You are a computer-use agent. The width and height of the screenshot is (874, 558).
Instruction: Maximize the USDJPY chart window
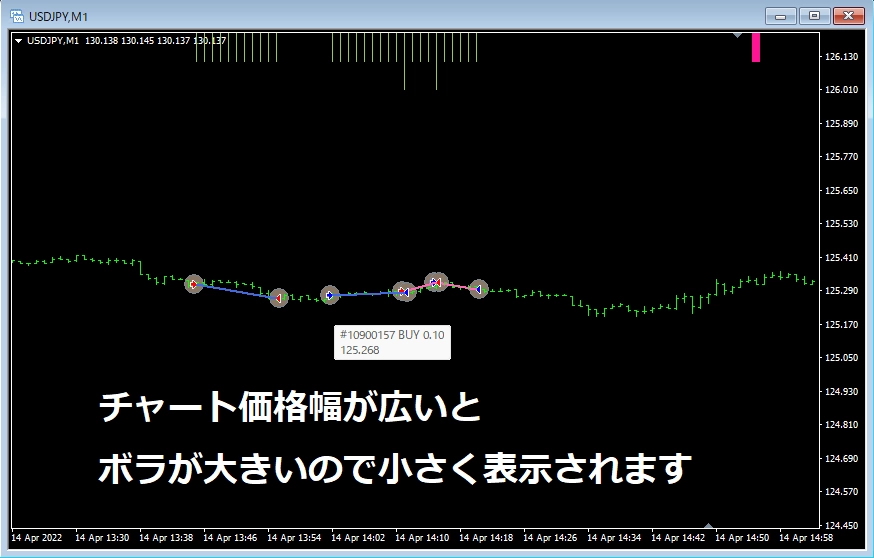(x=815, y=15)
